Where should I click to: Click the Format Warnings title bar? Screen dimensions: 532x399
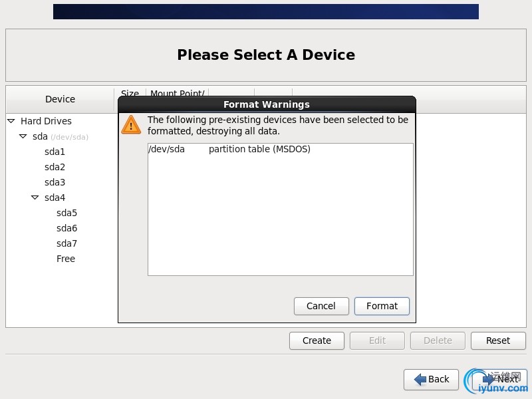pos(267,104)
